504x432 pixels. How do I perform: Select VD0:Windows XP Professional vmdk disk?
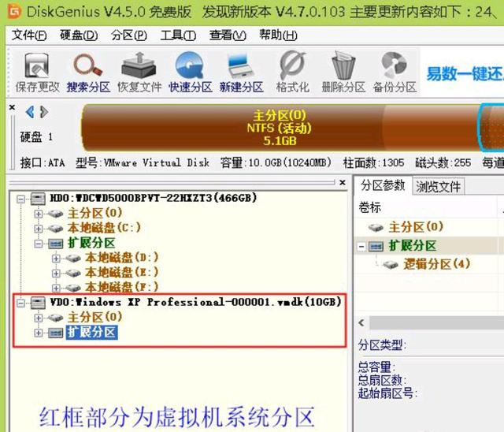[x=195, y=303]
